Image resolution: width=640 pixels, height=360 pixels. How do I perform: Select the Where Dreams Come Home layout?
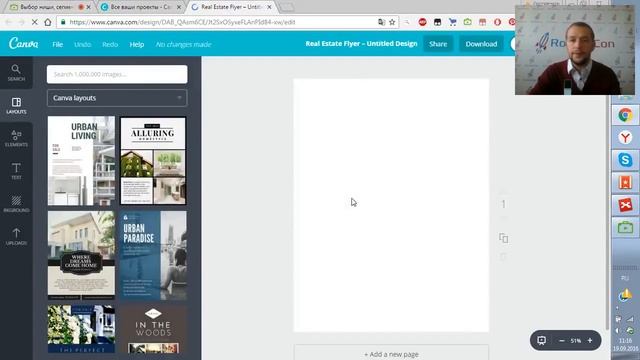click(81, 255)
